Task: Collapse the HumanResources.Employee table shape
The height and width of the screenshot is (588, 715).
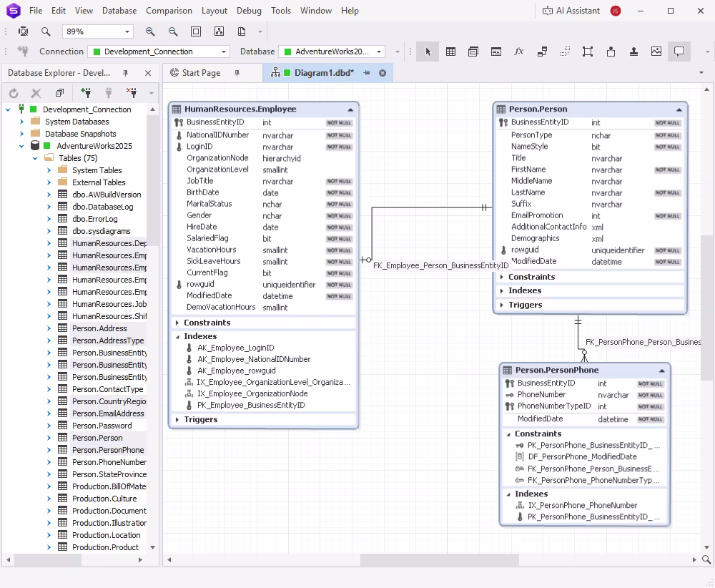Action: point(350,109)
